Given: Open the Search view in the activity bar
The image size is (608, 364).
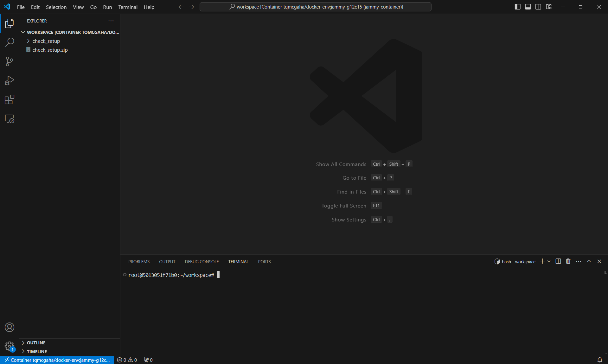Looking at the screenshot, I should (x=10, y=42).
